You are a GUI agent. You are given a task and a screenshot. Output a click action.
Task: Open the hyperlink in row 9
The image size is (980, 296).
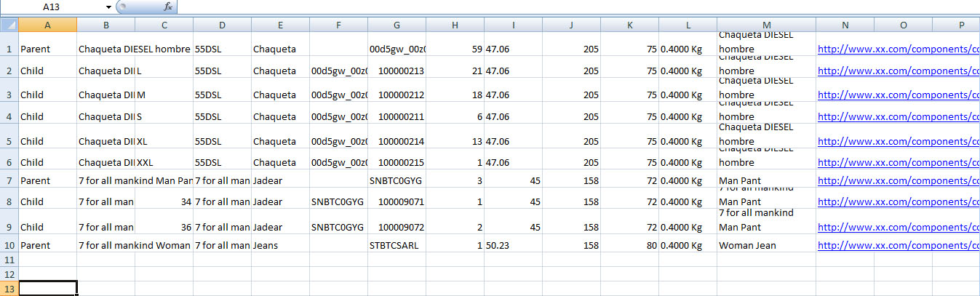(x=899, y=227)
